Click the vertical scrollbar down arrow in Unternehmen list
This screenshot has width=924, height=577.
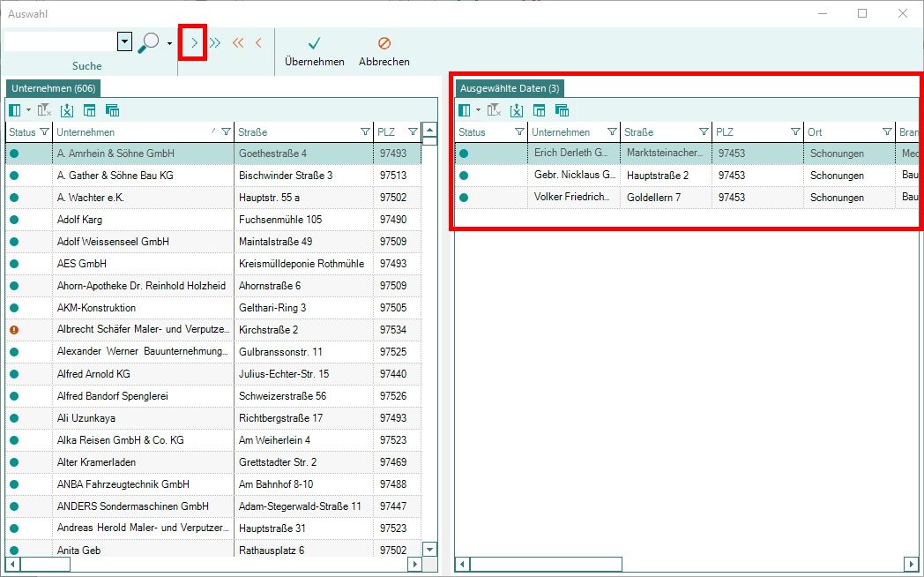tap(429, 549)
